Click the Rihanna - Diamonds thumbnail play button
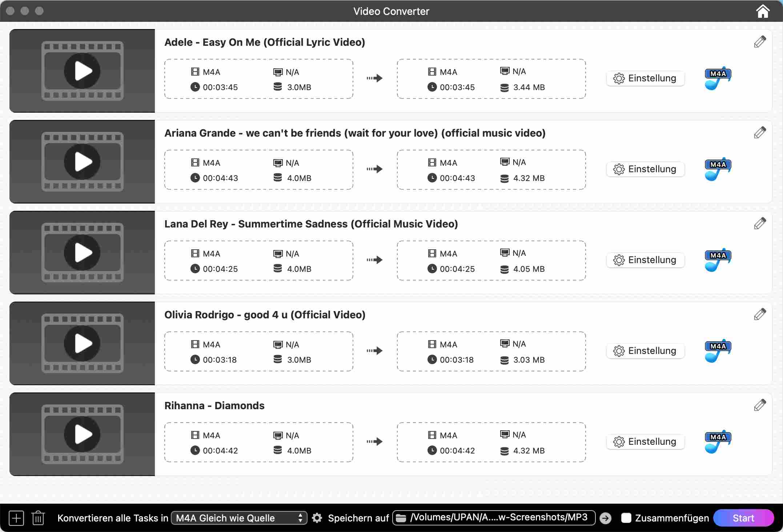 click(82, 434)
